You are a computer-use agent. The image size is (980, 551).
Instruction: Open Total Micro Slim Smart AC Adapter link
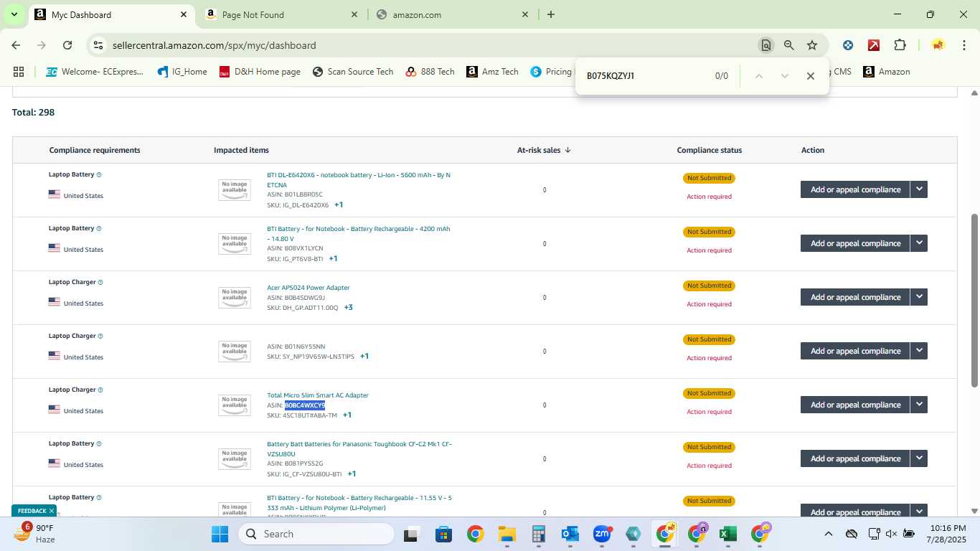click(x=318, y=395)
